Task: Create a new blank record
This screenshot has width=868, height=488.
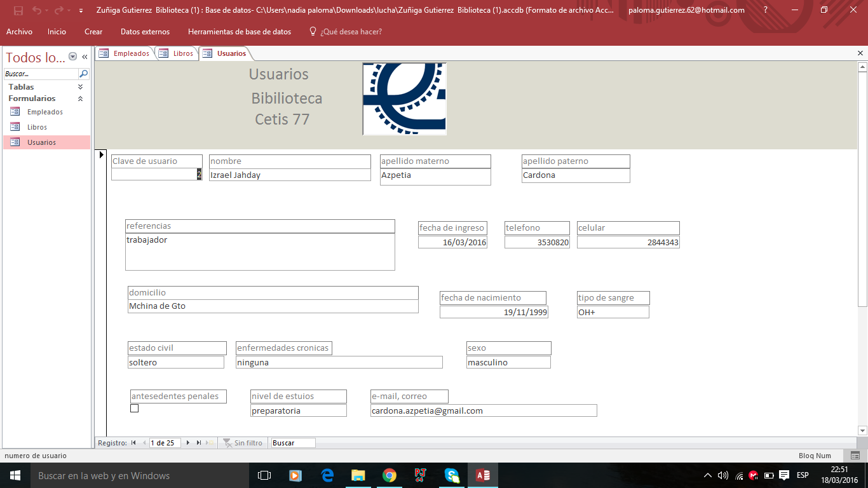Action: (x=211, y=443)
